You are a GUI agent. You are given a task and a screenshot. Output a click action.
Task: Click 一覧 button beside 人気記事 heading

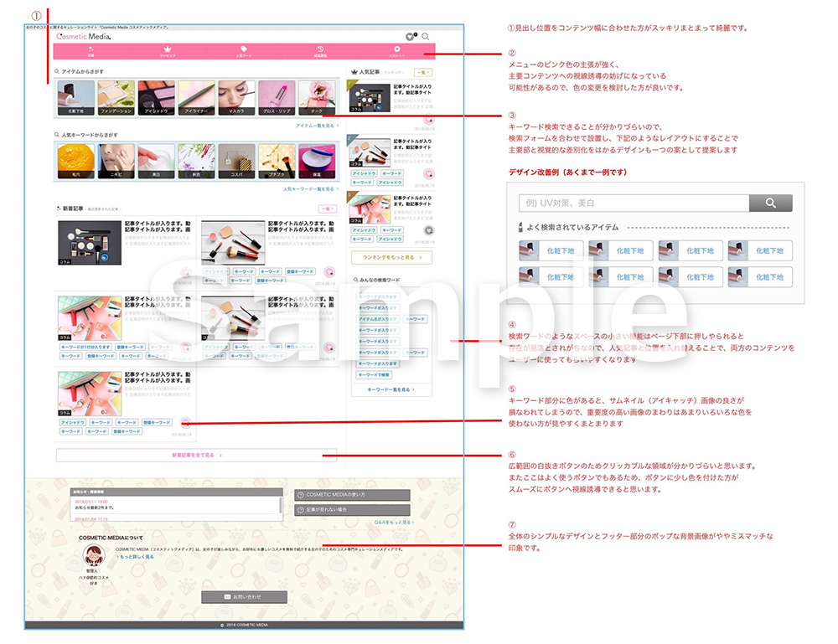[422, 72]
